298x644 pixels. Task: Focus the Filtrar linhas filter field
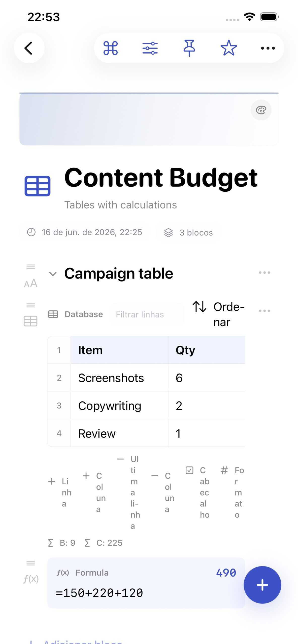pyautogui.click(x=147, y=314)
